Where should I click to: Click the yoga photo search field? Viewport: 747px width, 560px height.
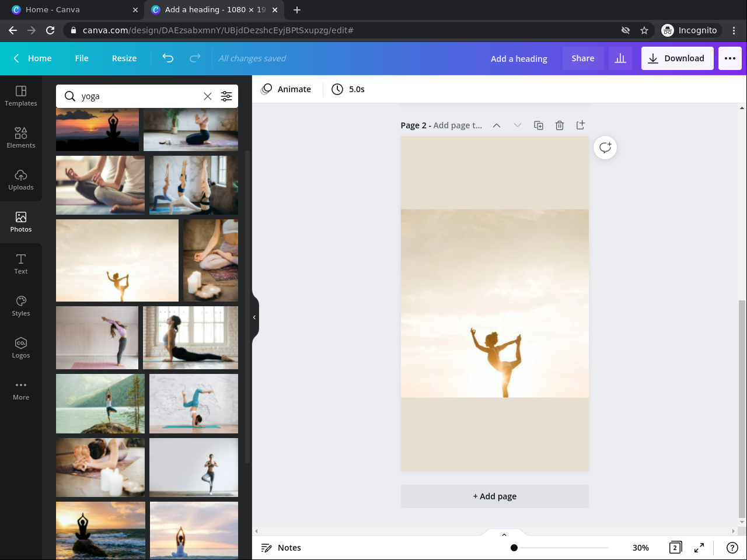click(x=140, y=96)
